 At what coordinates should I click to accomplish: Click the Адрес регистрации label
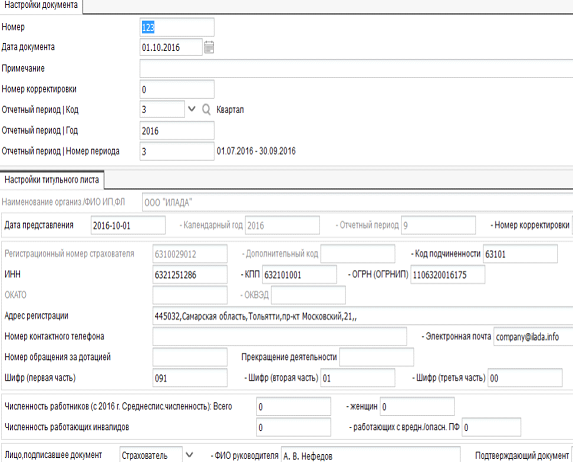[x=36, y=316]
